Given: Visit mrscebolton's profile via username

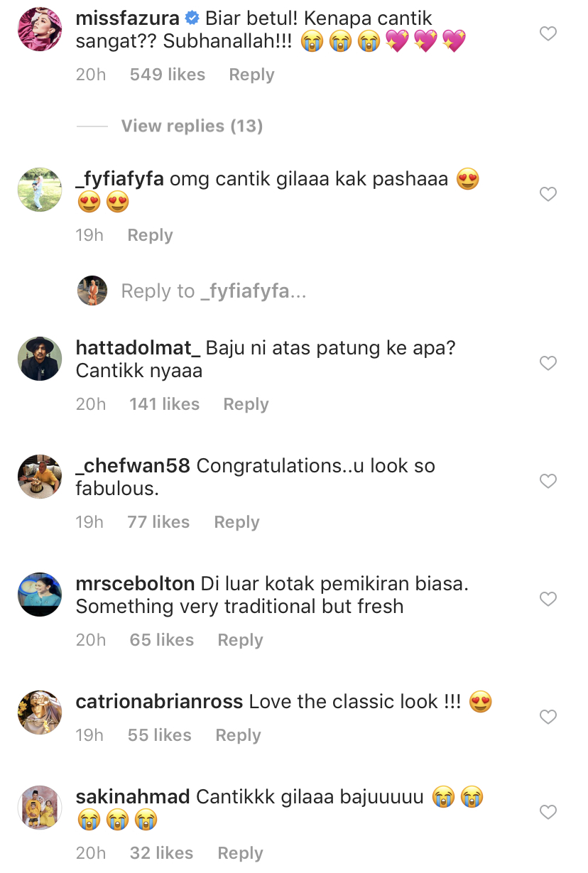Looking at the screenshot, I should click(135, 584).
